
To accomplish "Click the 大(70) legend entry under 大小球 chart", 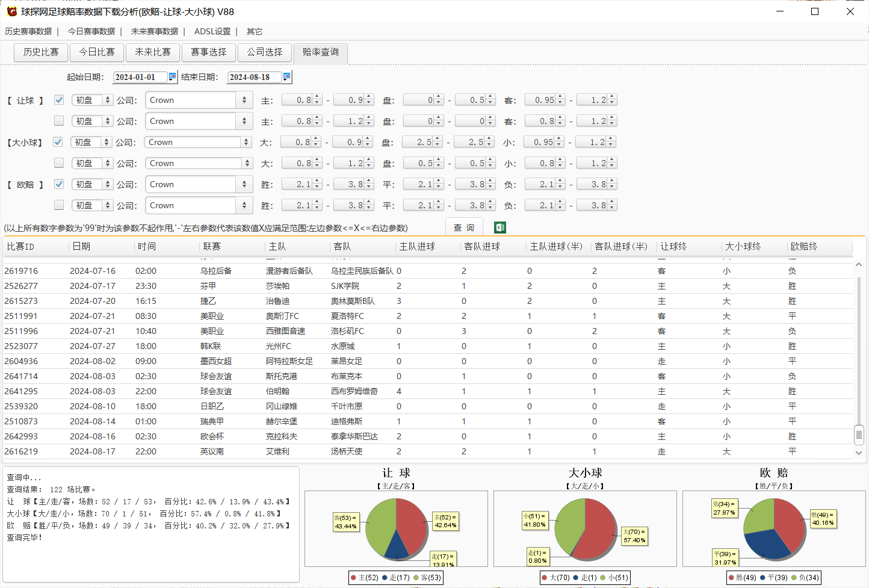I will (x=555, y=578).
